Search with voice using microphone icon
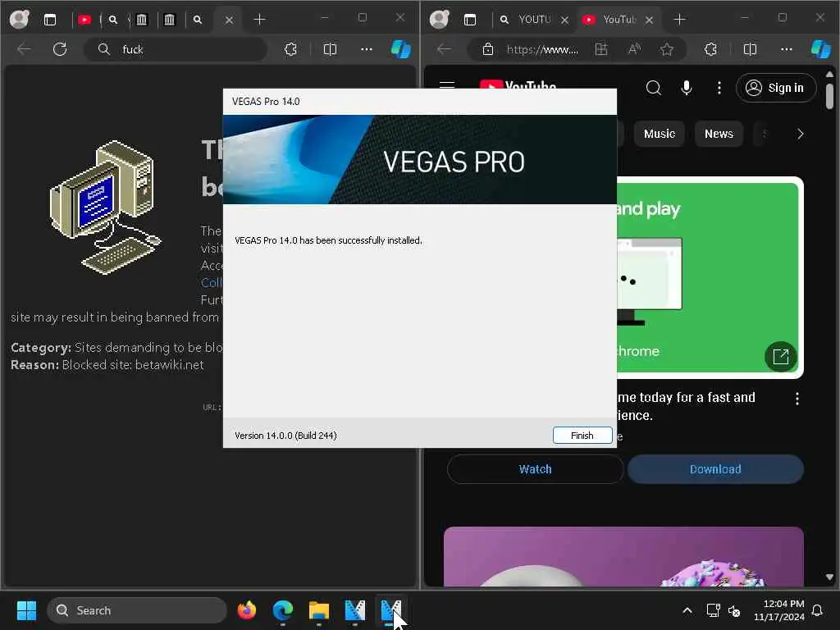The width and height of the screenshot is (840, 630). tap(687, 88)
